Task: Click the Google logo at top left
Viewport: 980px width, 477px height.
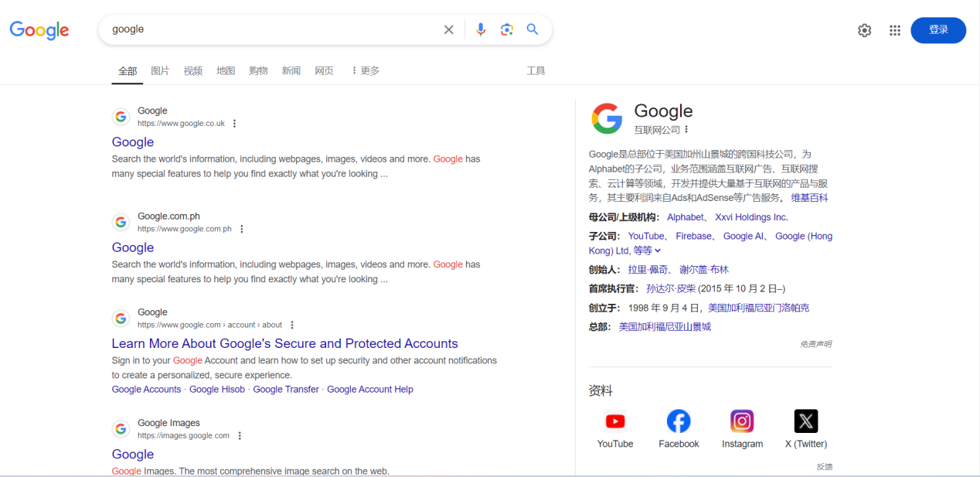Action: coord(39,30)
